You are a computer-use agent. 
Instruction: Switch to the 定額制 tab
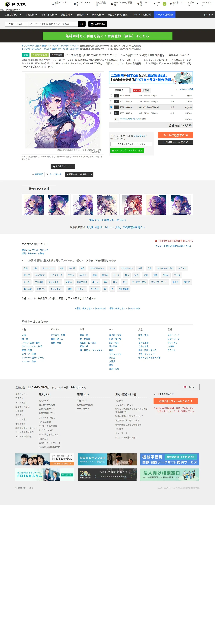coord(141,90)
